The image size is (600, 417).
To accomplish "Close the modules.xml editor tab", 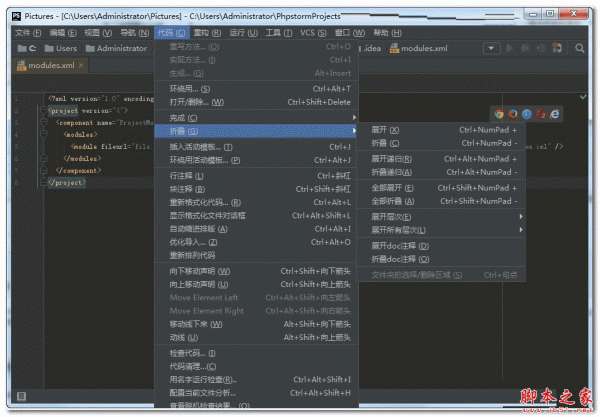I will click(x=81, y=65).
